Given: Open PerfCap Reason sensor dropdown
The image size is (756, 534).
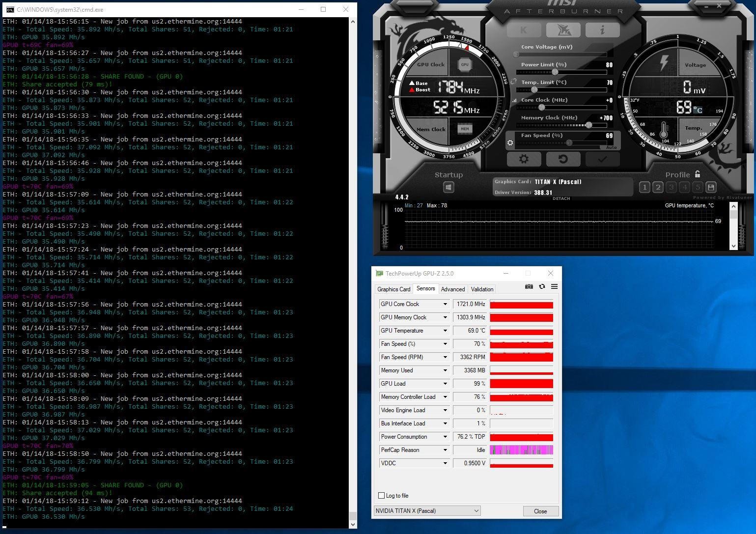Looking at the screenshot, I should click(x=445, y=450).
